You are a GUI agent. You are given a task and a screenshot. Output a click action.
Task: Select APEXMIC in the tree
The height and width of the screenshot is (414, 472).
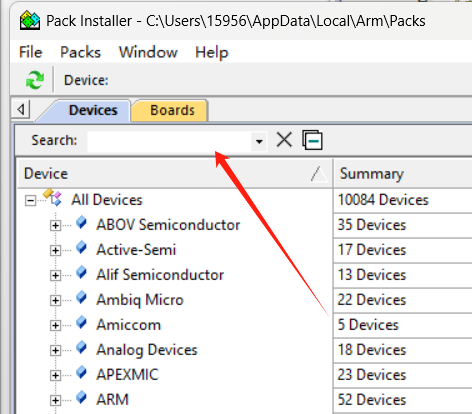127,375
